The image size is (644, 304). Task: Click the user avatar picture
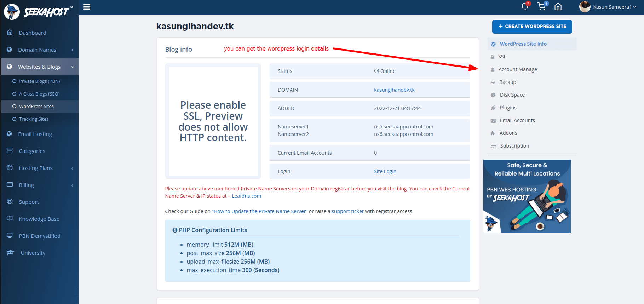585,7
